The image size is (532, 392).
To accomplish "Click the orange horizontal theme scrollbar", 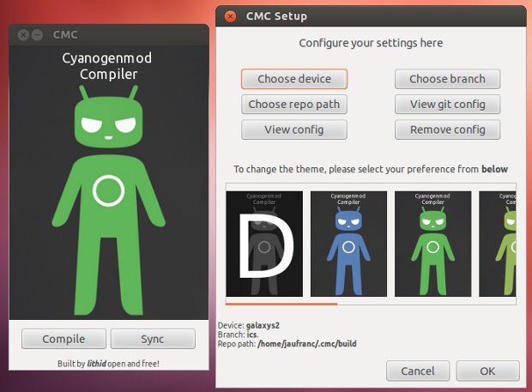I will [x=281, y=304].
